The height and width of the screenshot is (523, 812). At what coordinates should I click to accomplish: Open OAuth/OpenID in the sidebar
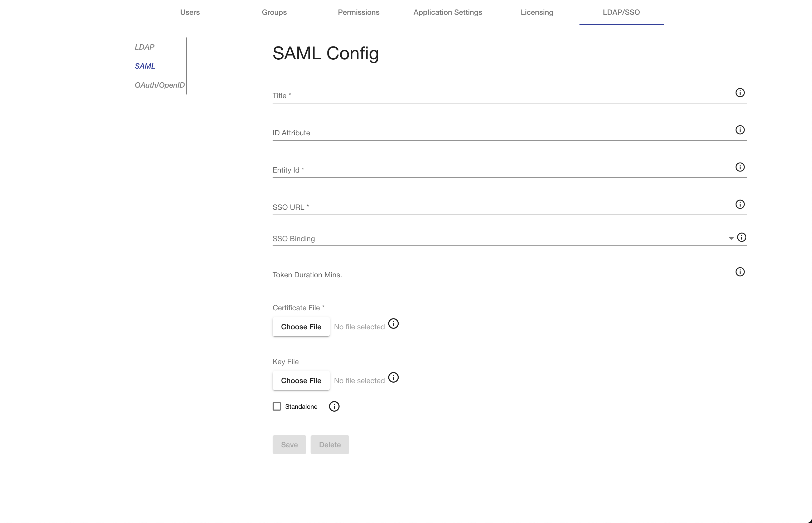point(159,85)
